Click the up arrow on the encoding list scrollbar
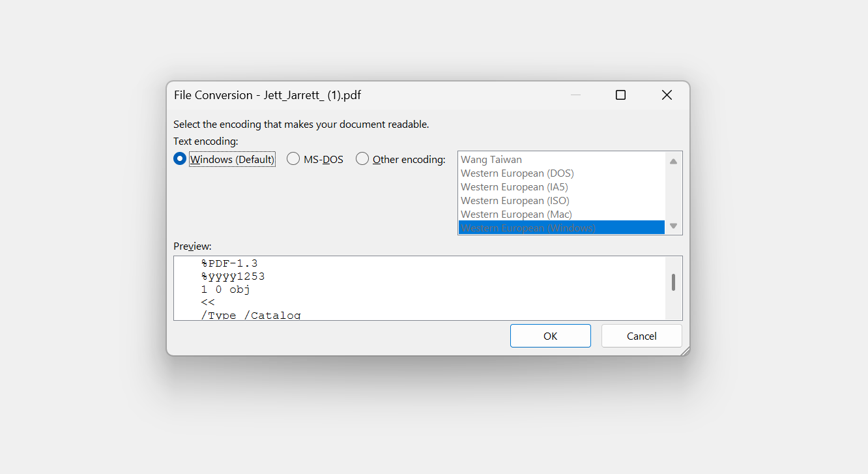 673,160
